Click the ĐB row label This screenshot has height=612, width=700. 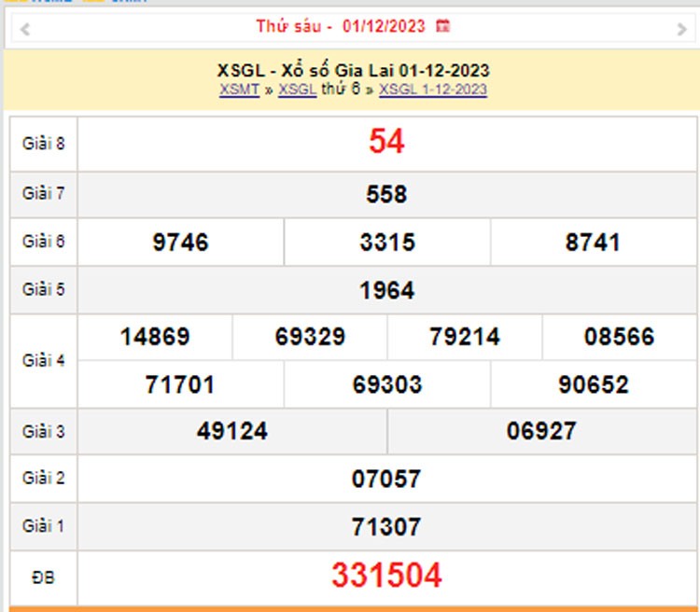pos(43,577)
